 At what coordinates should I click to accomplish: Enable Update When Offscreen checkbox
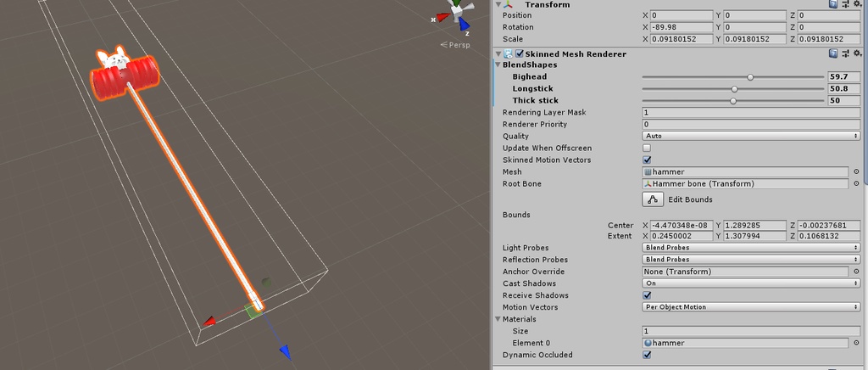tap(647, 148)
